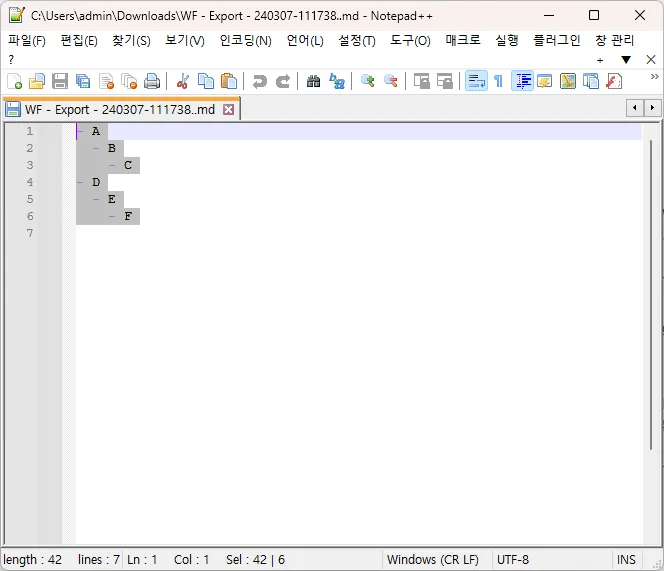Open the 편집(E) menu

click(x=79, y=41)
